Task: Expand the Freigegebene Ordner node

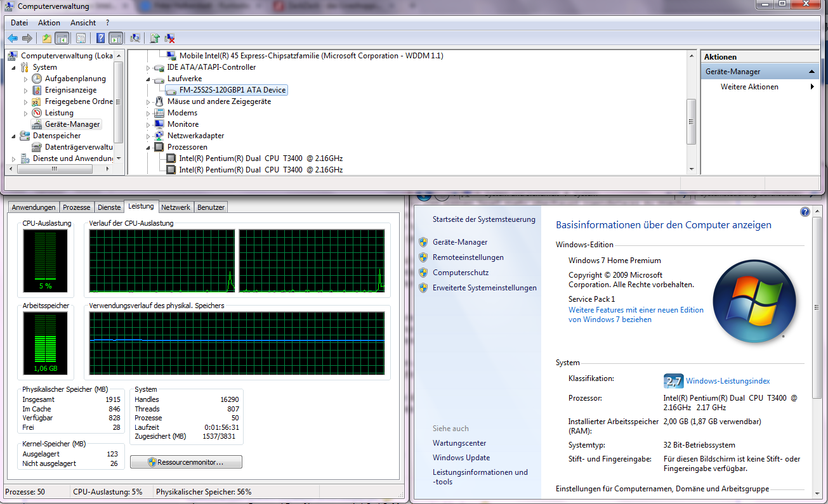Action: click(26, 101)
